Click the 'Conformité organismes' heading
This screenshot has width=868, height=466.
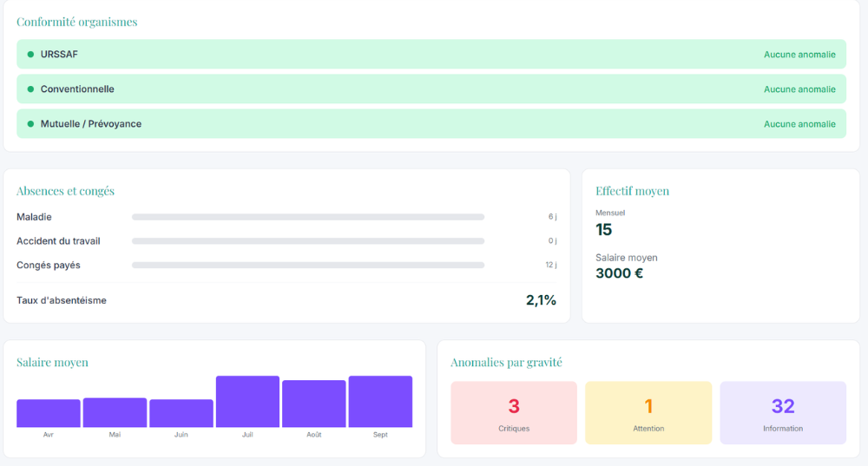pyautogui.click(x=77, y=22)
